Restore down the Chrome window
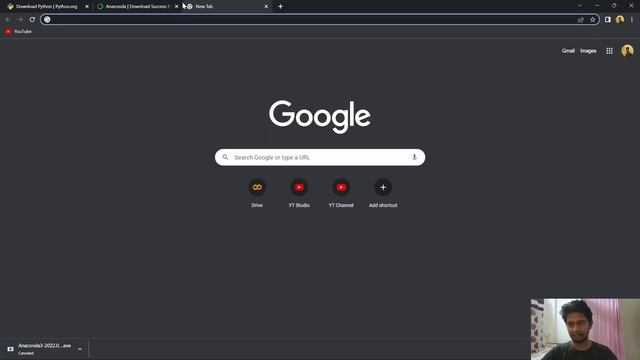The width and height of the screenshot is (640, 360). click(x=614, y=6)
